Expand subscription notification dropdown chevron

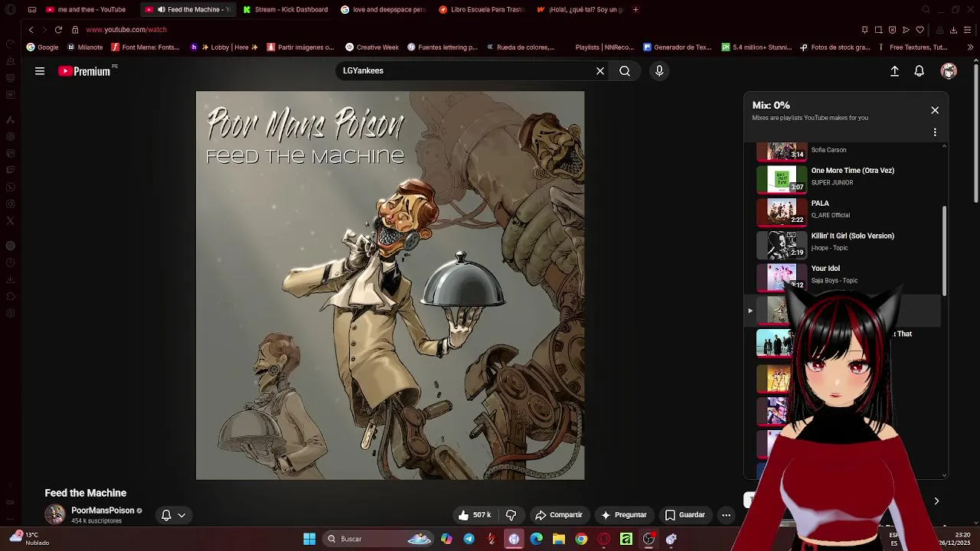coord(181,515)
